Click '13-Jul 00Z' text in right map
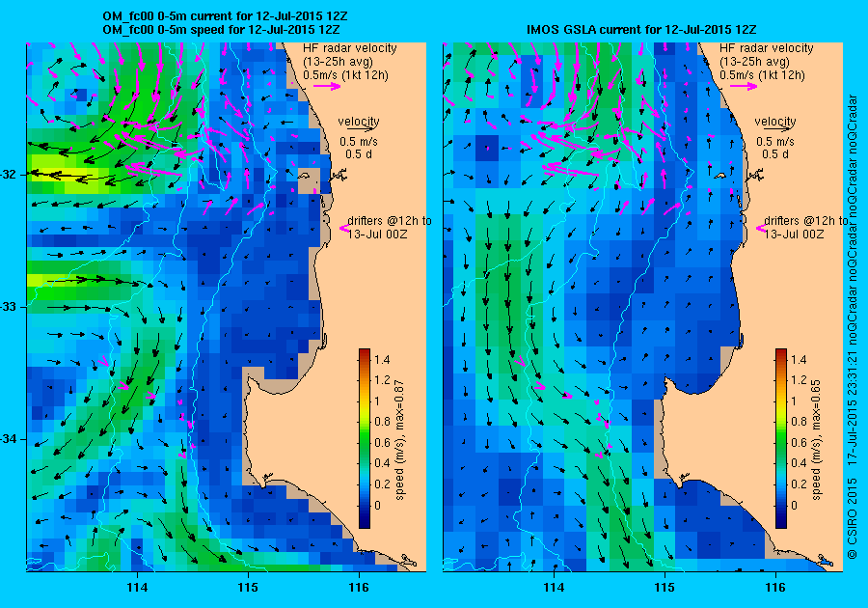 [x=795, y=235]
